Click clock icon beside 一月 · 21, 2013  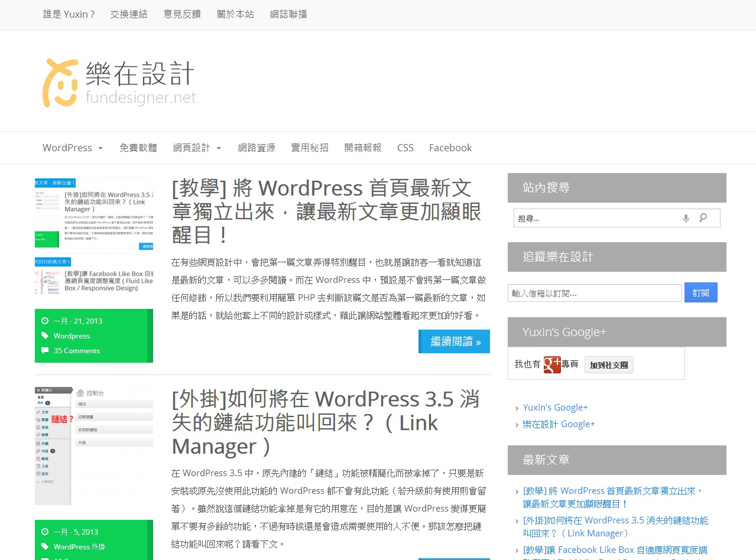tap(45, 321)
